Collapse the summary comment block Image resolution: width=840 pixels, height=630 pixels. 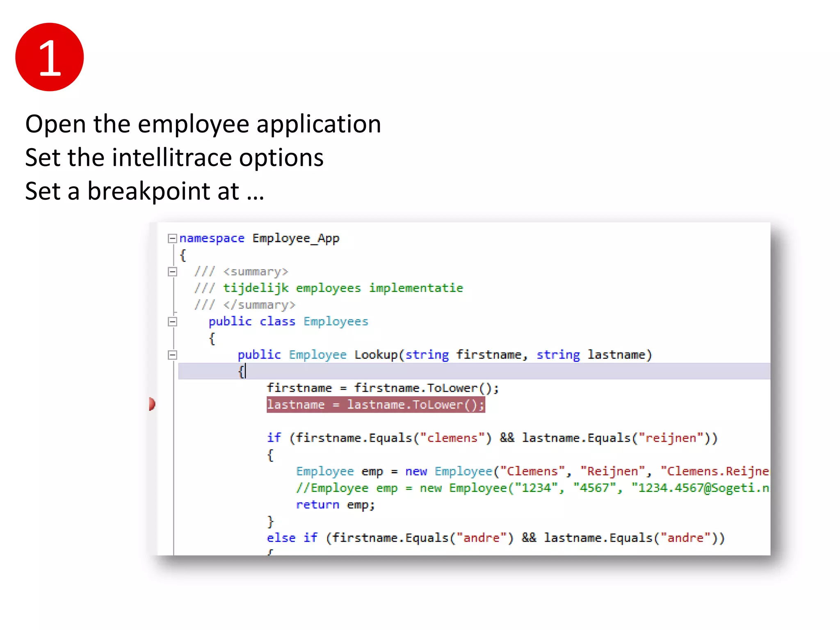[x=172, y=272]
